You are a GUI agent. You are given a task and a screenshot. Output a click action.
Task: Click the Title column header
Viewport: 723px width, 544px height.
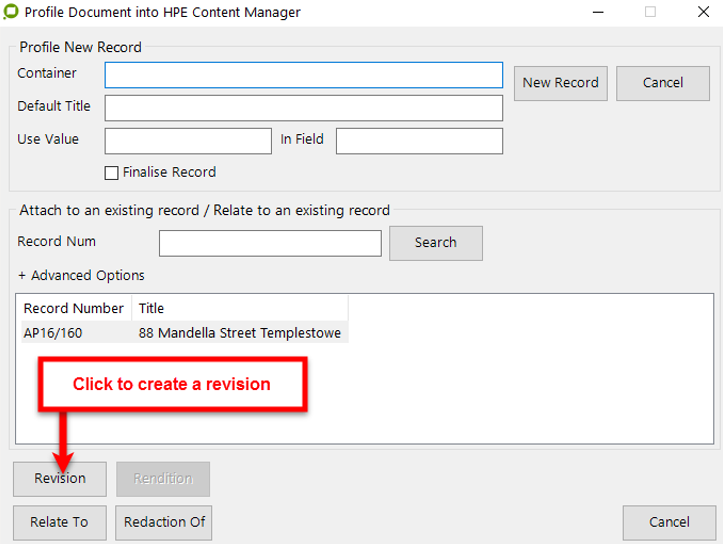[x=240, y=308]
